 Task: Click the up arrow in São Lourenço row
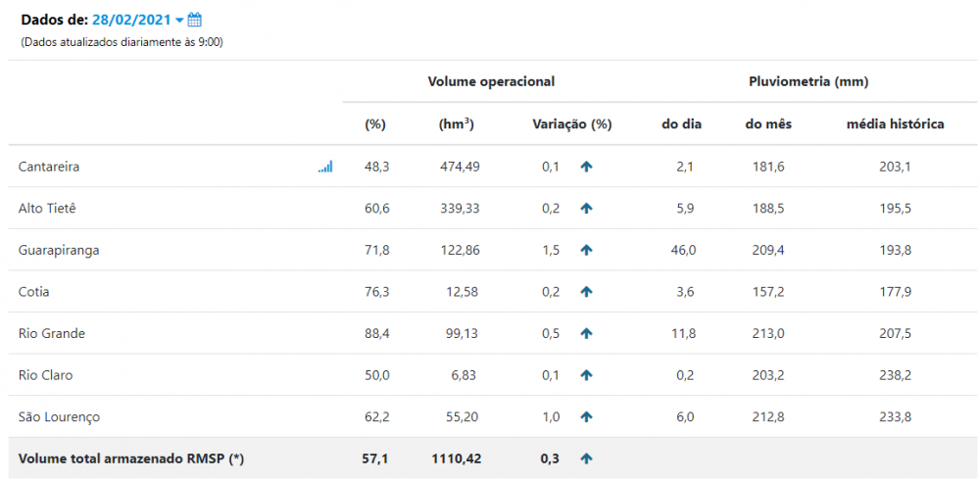pos(586,417)
